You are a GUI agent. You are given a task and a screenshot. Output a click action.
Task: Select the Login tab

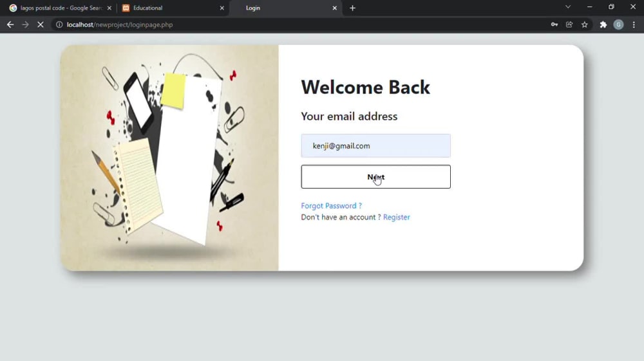[285, 8]
